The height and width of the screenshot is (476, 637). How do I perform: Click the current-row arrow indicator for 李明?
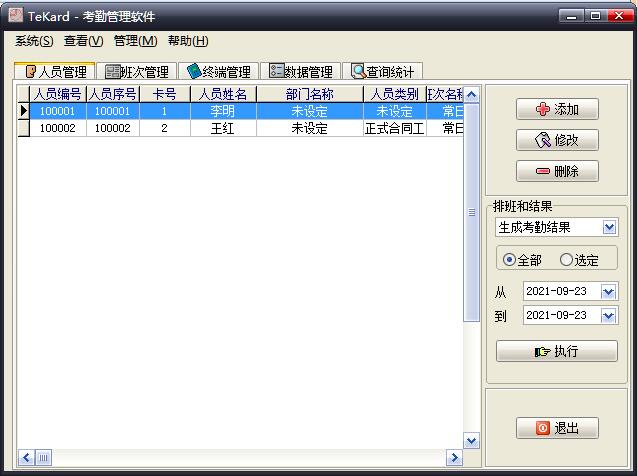click(24, 110)
